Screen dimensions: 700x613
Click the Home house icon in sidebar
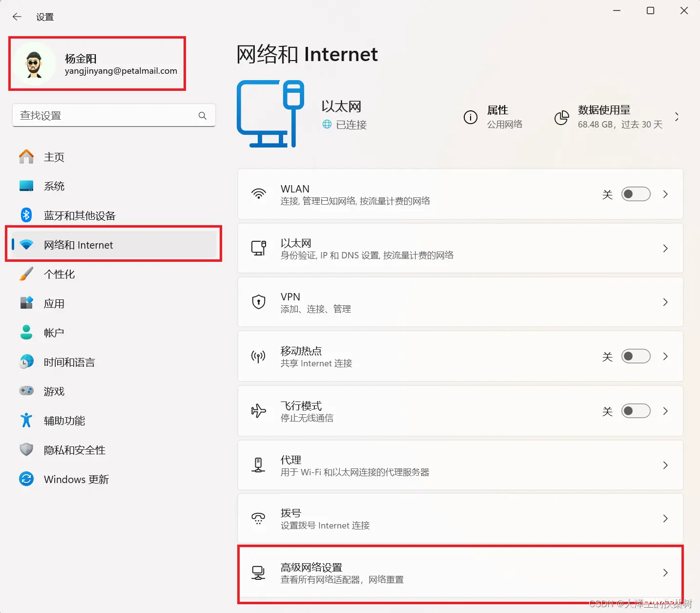pos(26,157)
